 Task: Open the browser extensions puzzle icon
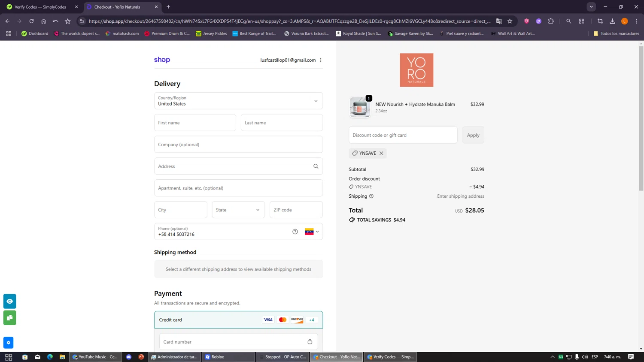click(551, 21)
